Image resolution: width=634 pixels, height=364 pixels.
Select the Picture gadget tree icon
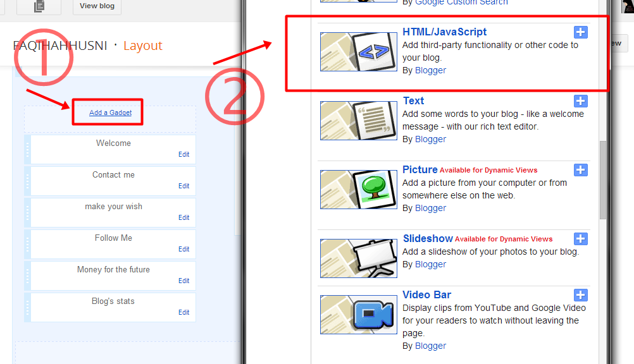tap(358, 189)
